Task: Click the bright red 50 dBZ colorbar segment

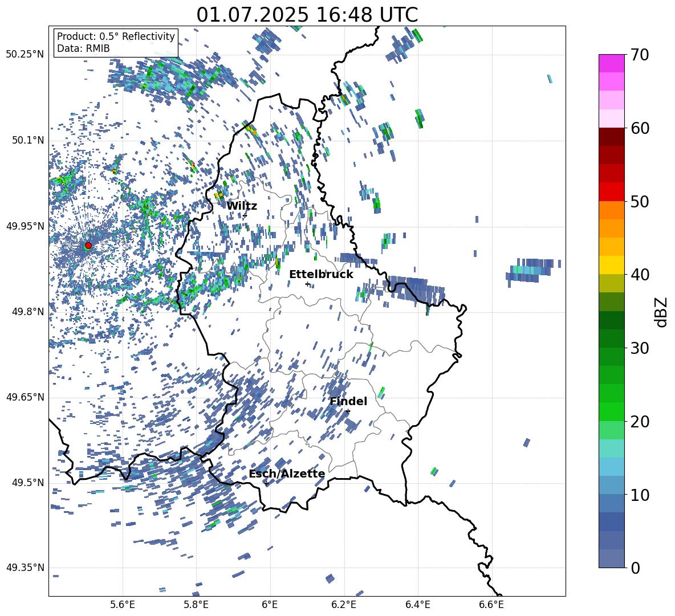Action: [x=611, y=192]
